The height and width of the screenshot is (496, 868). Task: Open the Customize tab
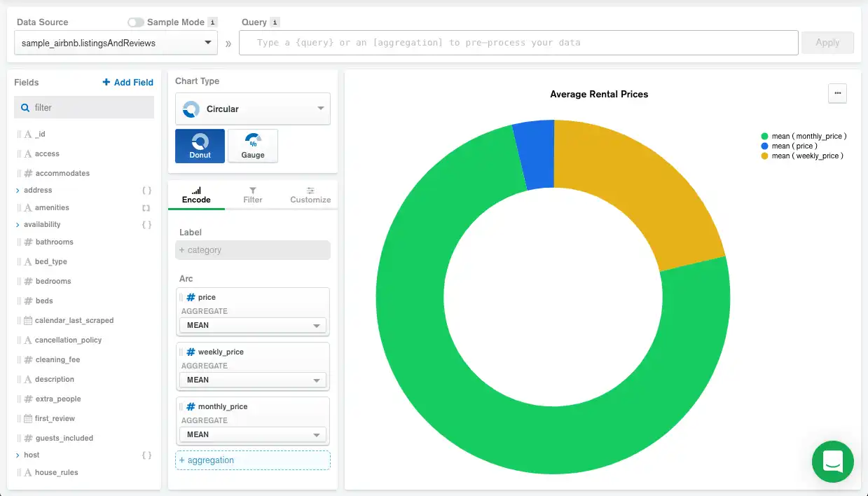[x=310, y=195]
